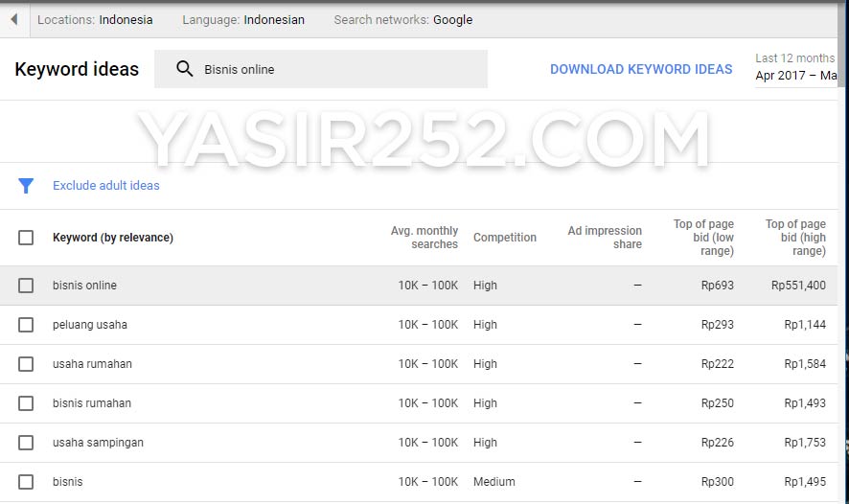Click the 'Rp1,753' high bid value
The width and height of the screenshot is (849, 504).
pyautogui.click(x=805, y=443)
